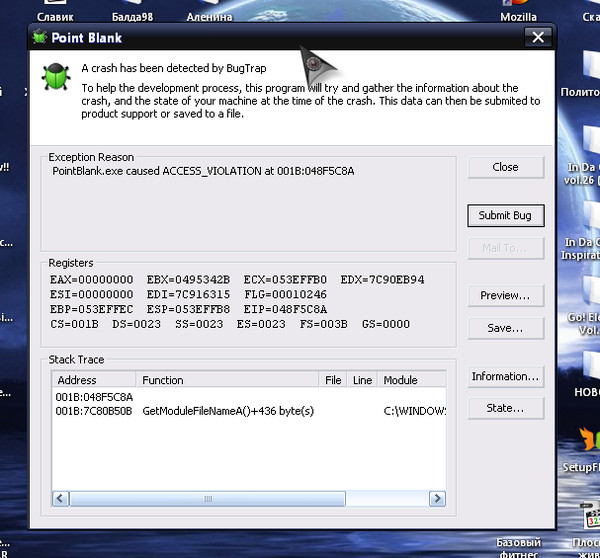
Task: Click the C:\WINDOW module path cell
Action: 414,411
